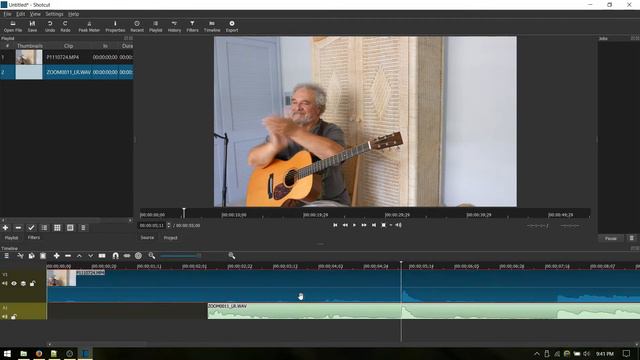This screenshot has height=360, width=640.
Task: Open the Help menu
Action: [x=73, y=14]
